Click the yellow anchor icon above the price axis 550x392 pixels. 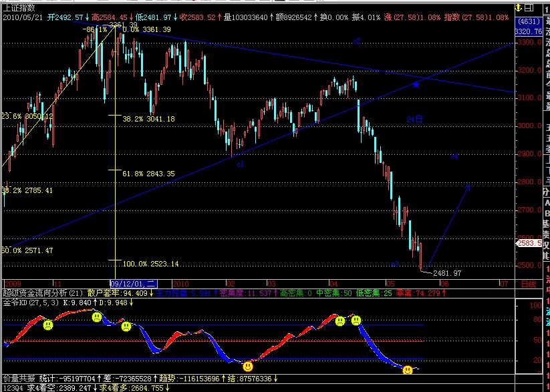pyautogui.click(x=519, y=8)
